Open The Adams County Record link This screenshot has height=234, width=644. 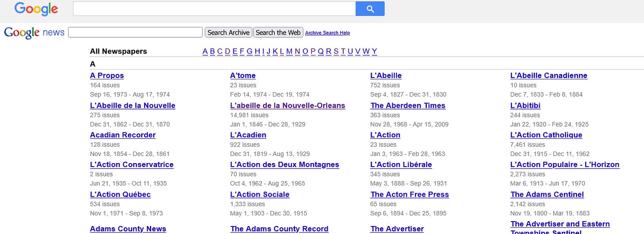click(x=279, y=229)
